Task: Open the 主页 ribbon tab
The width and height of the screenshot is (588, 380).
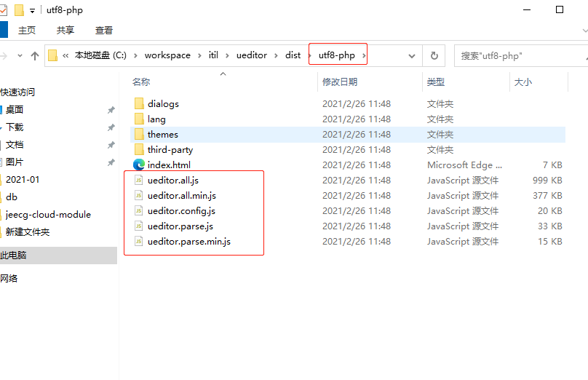Action: [27, 31]
